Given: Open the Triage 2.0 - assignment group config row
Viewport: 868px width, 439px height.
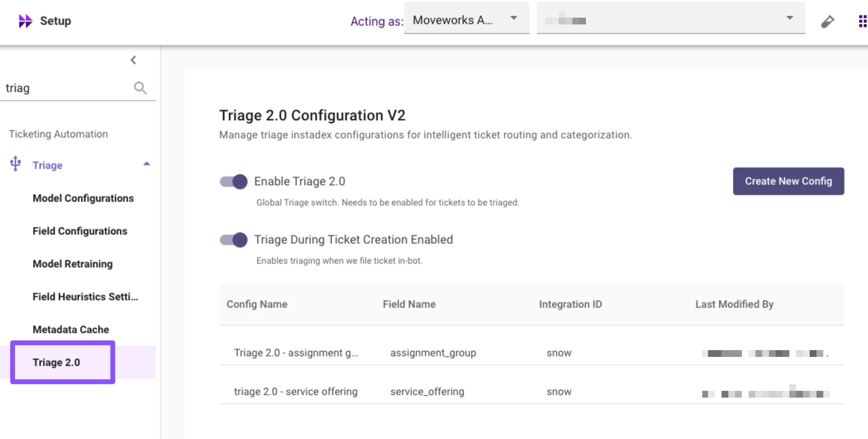Looking at the screenshot, I should (296, 353).
